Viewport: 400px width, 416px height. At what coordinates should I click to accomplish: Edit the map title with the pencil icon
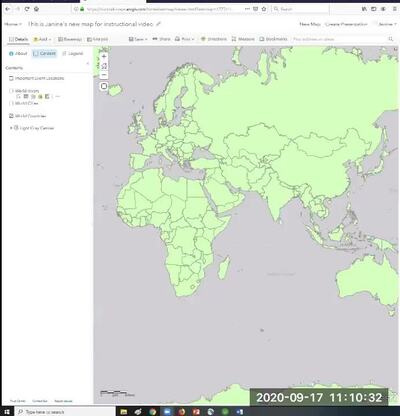tap(158, 24)
